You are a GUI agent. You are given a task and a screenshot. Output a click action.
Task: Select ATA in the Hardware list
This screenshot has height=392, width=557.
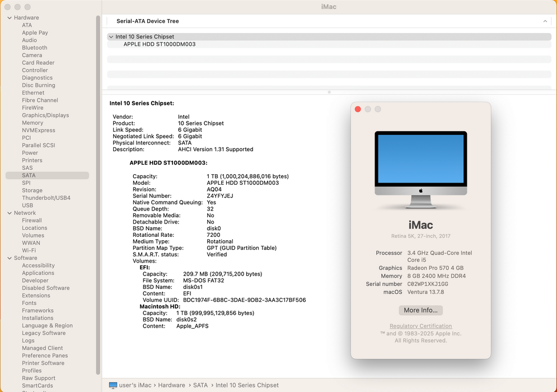pyautogui.click(x=27, y=25)
